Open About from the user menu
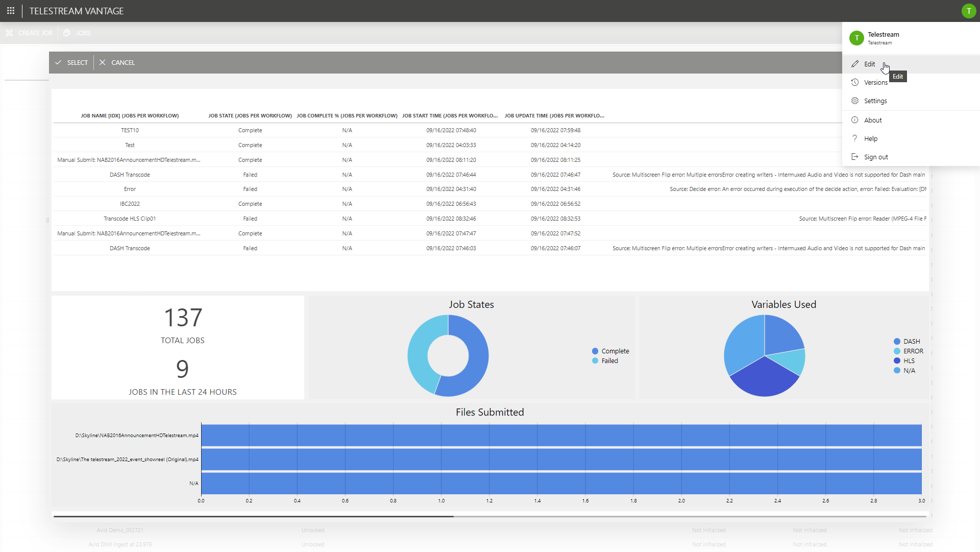Screen dimensions: 980x552 911,120
